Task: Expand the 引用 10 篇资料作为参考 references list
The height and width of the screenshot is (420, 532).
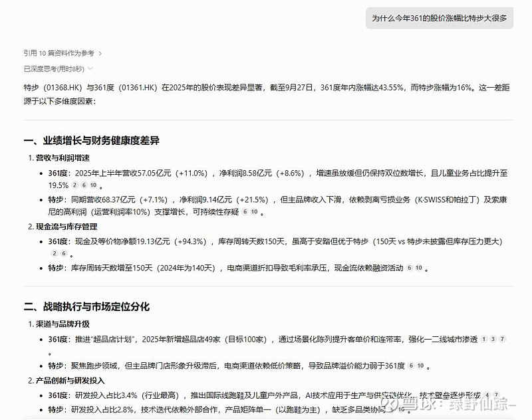Action: 63,53
